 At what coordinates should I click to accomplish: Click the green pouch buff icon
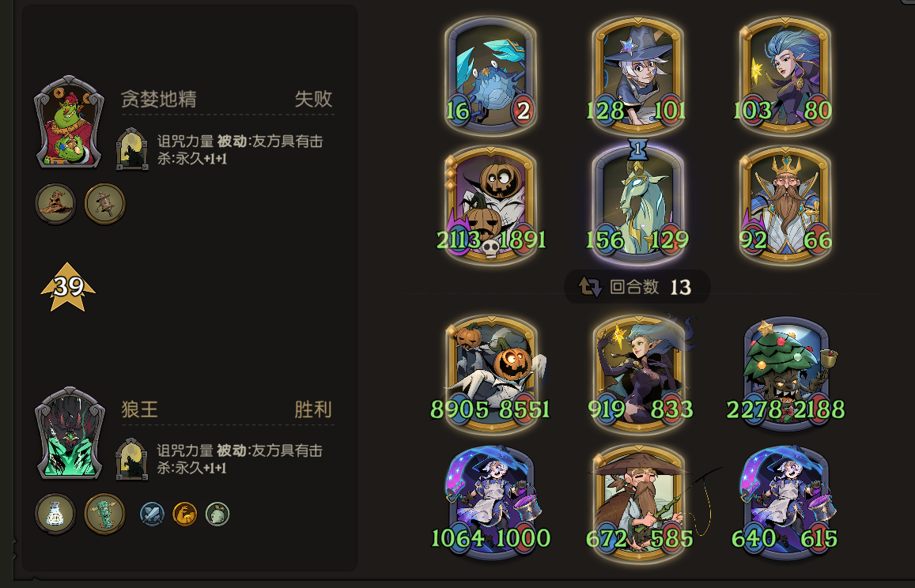[217, 514]
